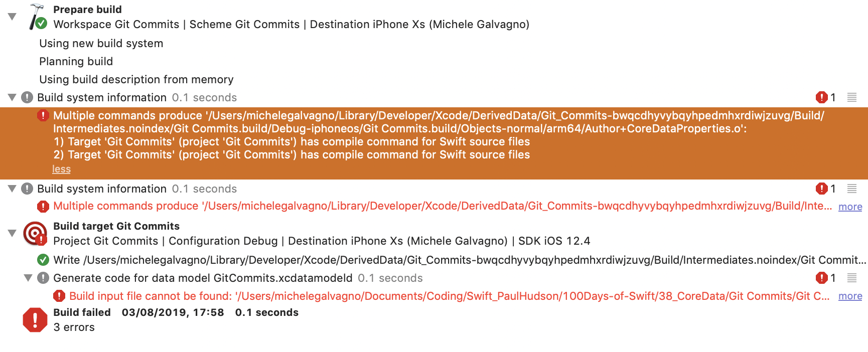This screenshot has width=868, height=352.
Task: Show transcript for second Build system information
Action: [x=852, y=189]
